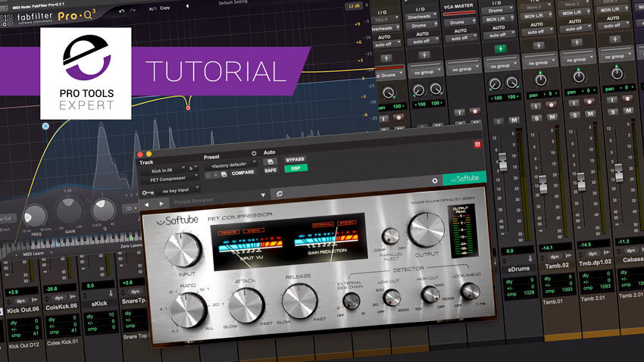The height and width of the screenshot is (362, 644).
Task: Click lightning bolt on Overheads/Drums channel
Action: [x=424, y=55]
